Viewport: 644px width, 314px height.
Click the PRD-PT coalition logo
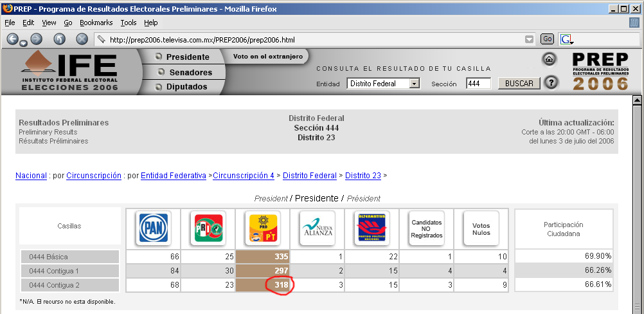pyautogui.click(x=263, y=228)
